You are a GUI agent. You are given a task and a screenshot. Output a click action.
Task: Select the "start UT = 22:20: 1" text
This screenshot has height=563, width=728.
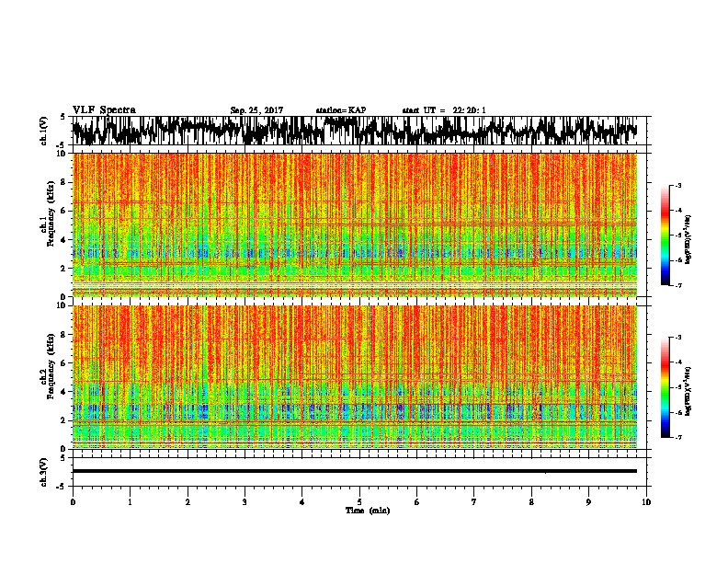click(444, 110)
